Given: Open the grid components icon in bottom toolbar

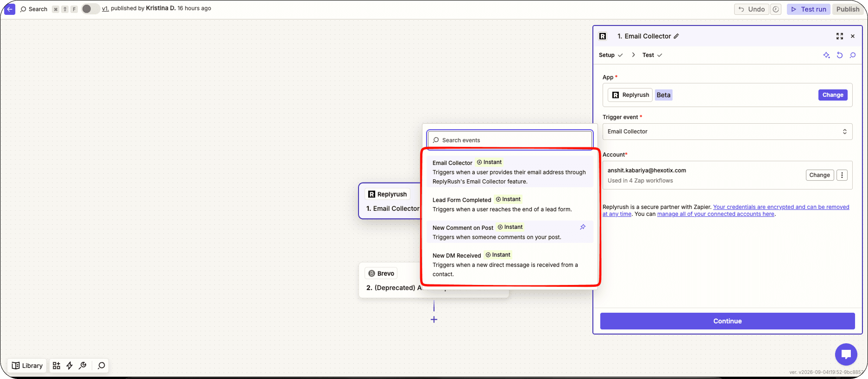Looking at the screenshot, I should pyautogui.click(x=57, y=366).
